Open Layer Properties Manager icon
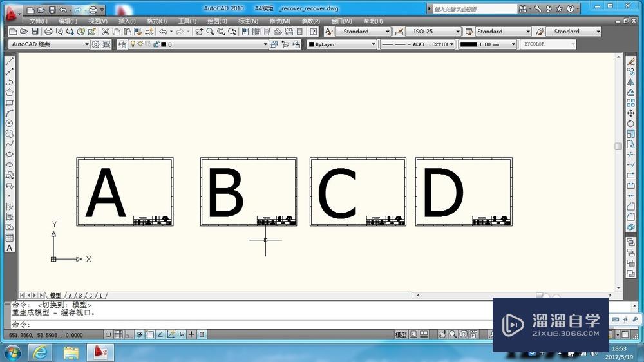644x362 pixels. point(122,44)
